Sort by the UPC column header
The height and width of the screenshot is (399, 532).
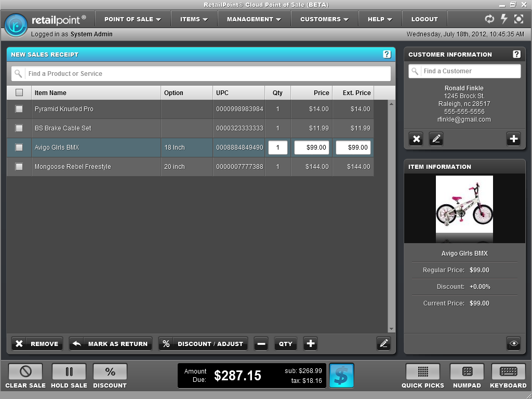tap(238, 92)
